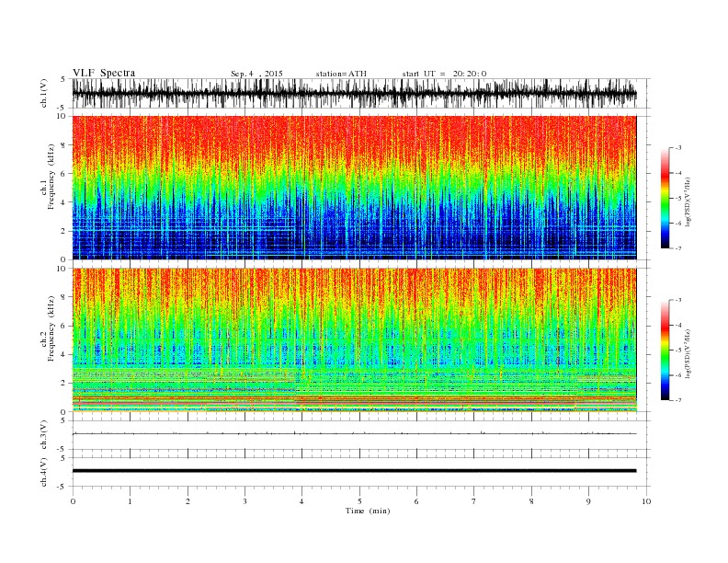Click the ch.2 spectrogram panel

354,340
